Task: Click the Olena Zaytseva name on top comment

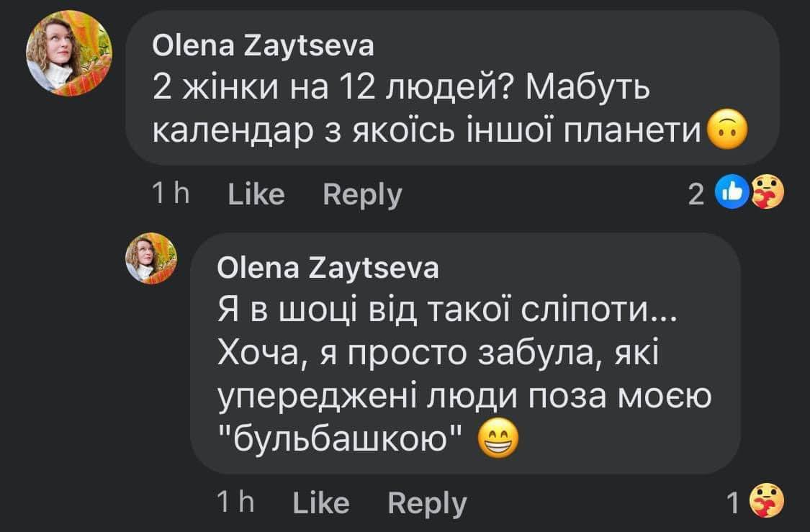Action: click(x=264, y=47)
